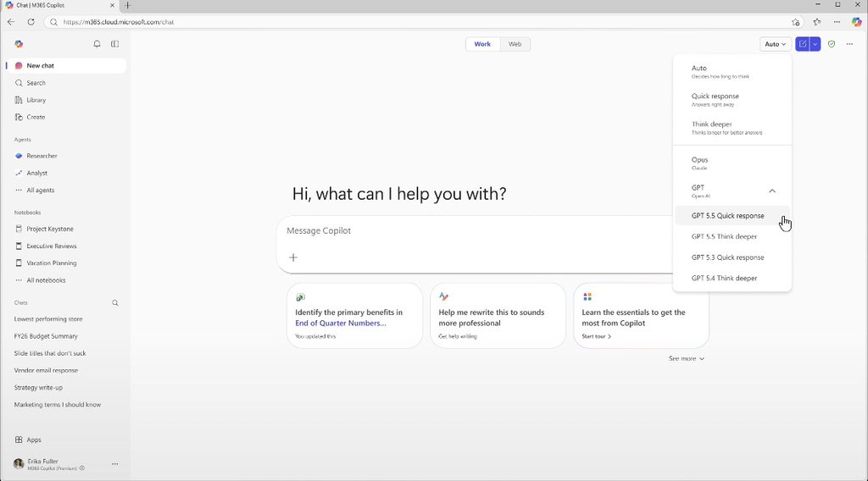Screen dimensions: 868x481
Task: Open a new browser tab
Action: pyautogui.click(x=127, y=6)
